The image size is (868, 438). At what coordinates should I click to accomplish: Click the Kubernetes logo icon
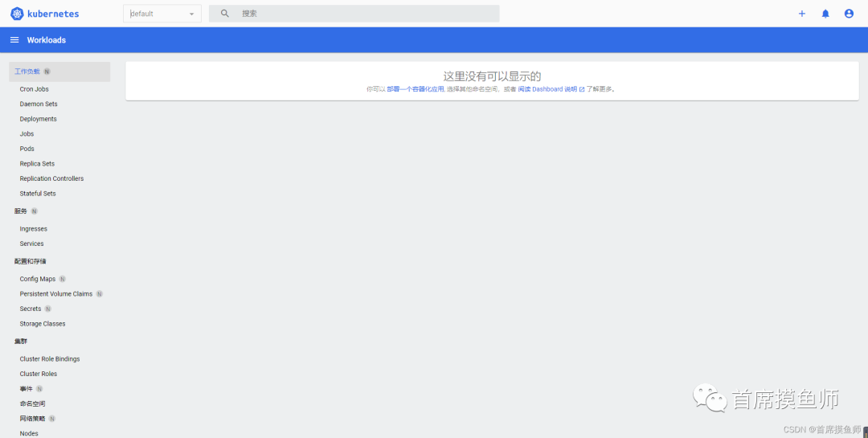(17, 14)
